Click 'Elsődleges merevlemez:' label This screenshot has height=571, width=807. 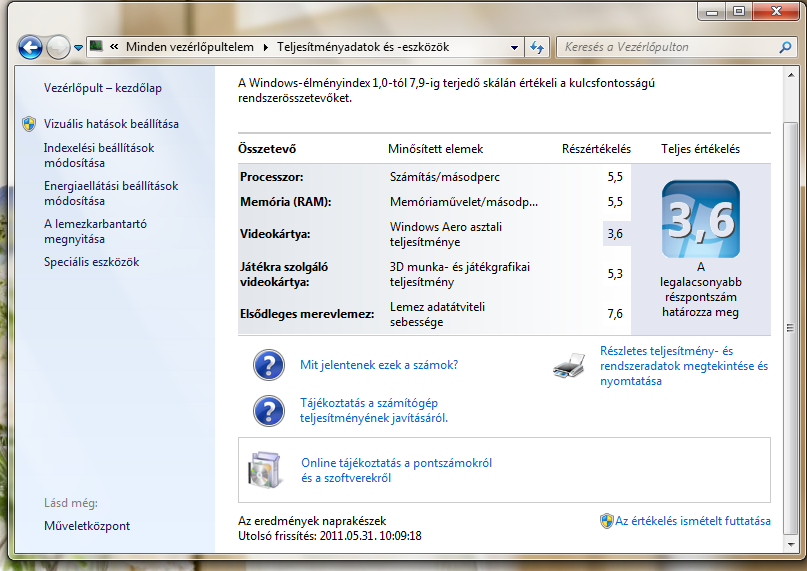tap(307, 314)
